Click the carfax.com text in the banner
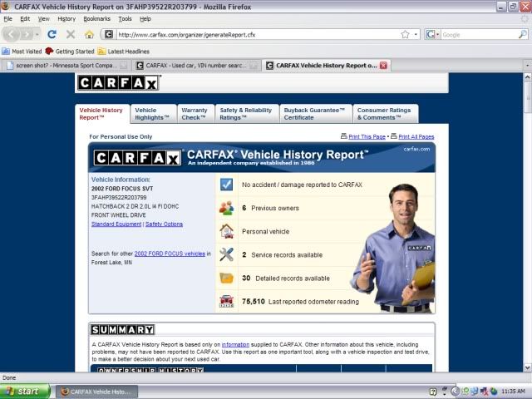The image size is (532, 399). coord(416,149)
